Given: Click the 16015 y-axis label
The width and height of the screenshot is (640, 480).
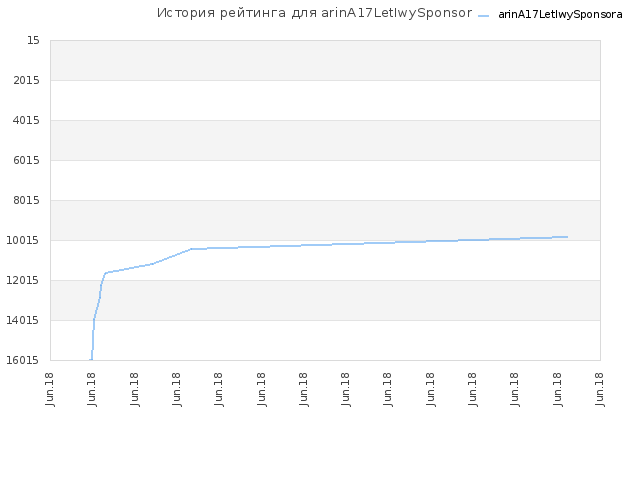Looking at the screenshot, I should (x=23, y=360).
